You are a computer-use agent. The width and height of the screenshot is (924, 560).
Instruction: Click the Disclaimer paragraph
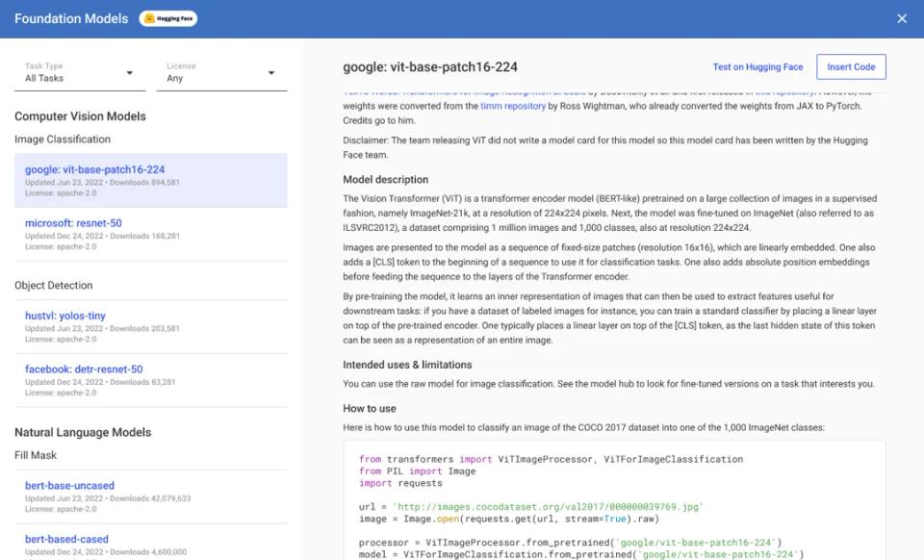point(605,148)
